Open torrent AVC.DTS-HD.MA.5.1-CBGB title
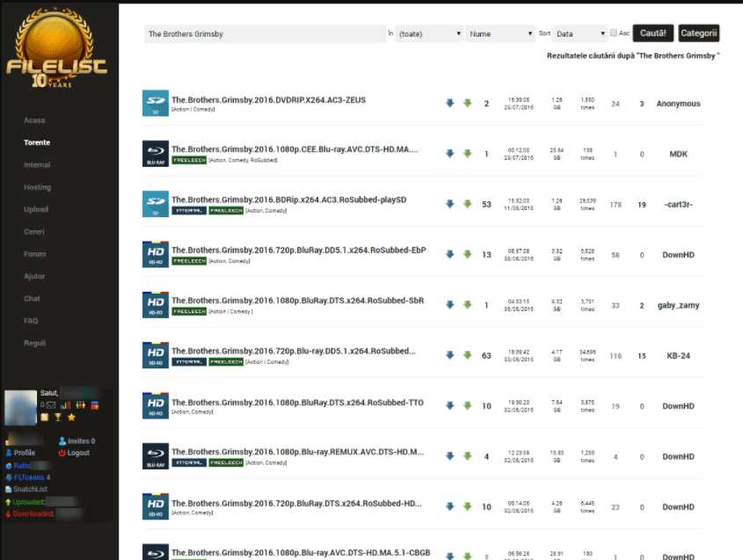The height and width of the screenshot is (560, 743). click(301, 552)
